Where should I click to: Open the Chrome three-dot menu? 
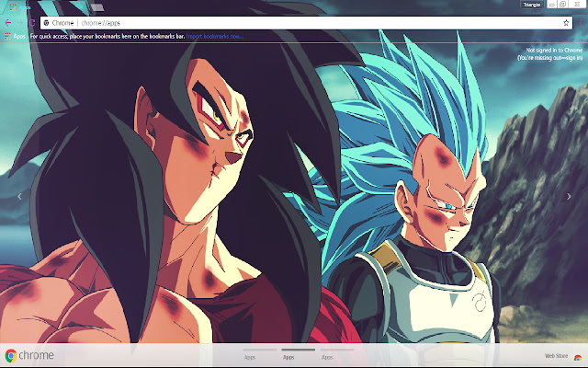pyautogui.click(x=581, y=23)
